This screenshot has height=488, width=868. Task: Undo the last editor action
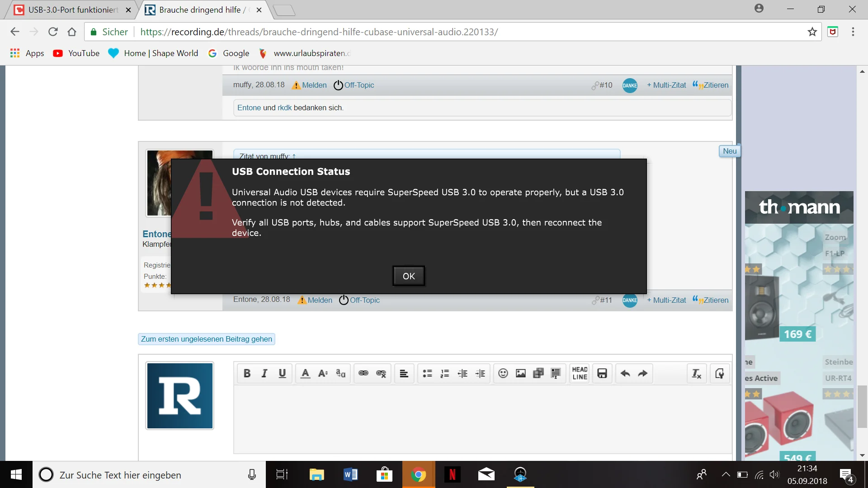(625, 374)
